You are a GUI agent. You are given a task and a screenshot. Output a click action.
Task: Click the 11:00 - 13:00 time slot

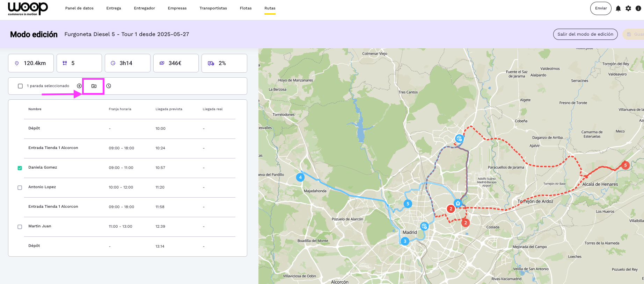(120, 227)
